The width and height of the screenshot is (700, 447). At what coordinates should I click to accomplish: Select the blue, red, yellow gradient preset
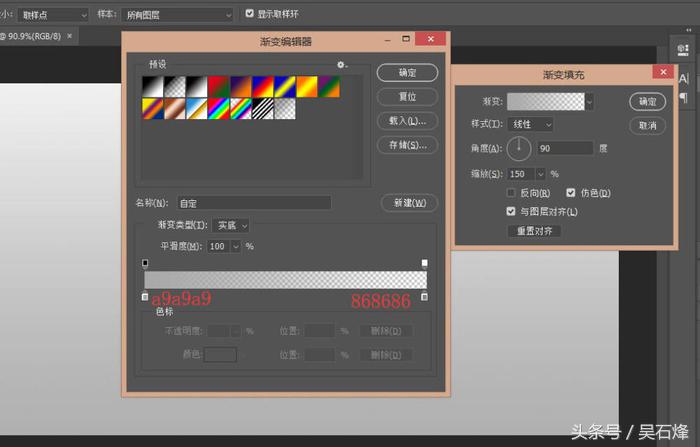[262, 87]
